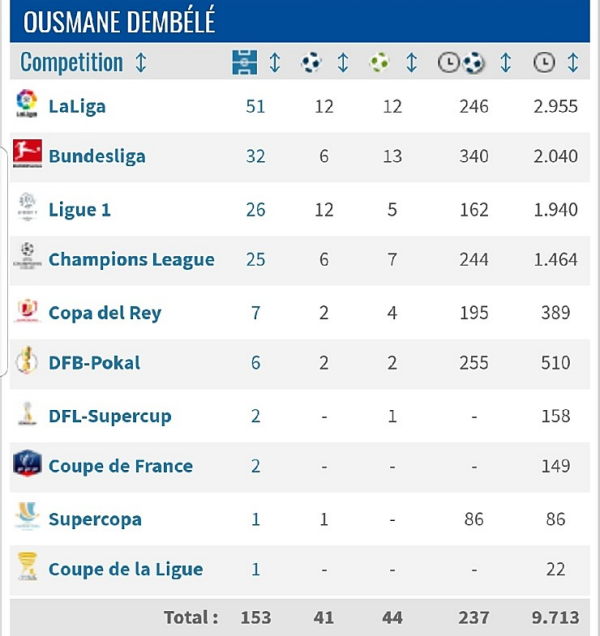Click the Ligue 1 logo icon
The image size is (600, 636).
tap(27, 208)
